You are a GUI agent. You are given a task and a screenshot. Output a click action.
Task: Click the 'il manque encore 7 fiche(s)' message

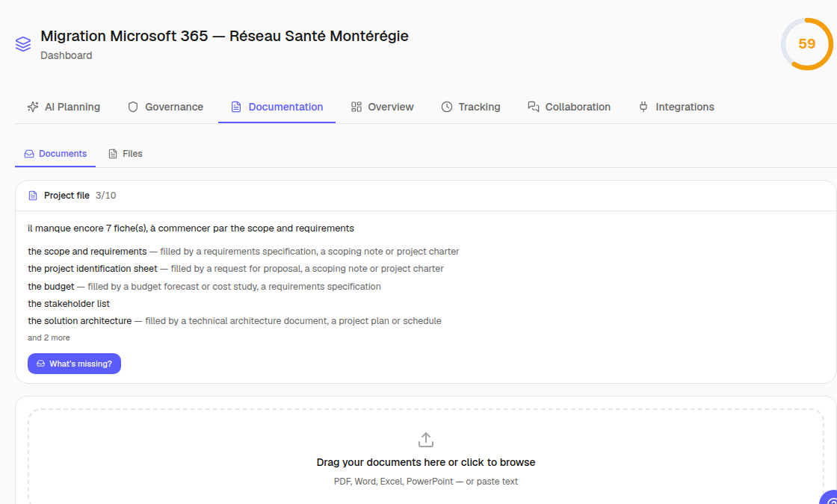click(x=191, y=228)
